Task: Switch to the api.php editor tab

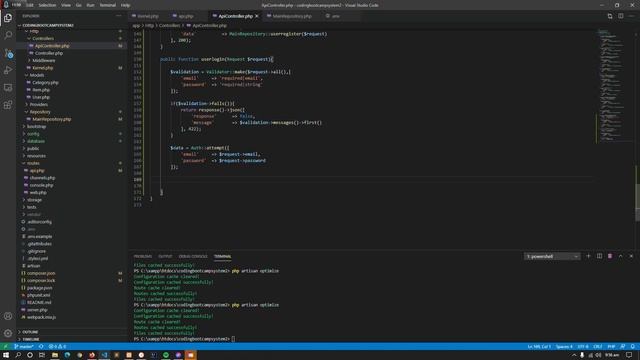Action: 186,16
